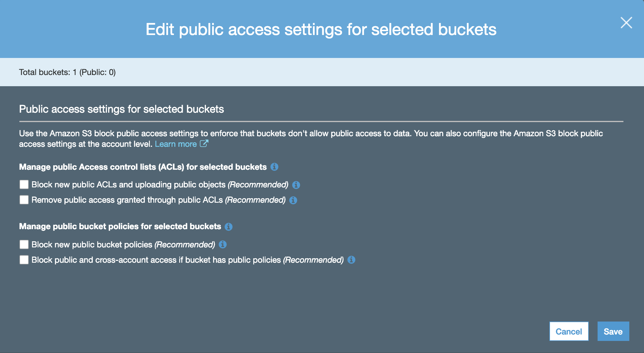This screenshot has width=644, height=353.
Task: Click the dialog title text
Action: click(x=321, y=29)
